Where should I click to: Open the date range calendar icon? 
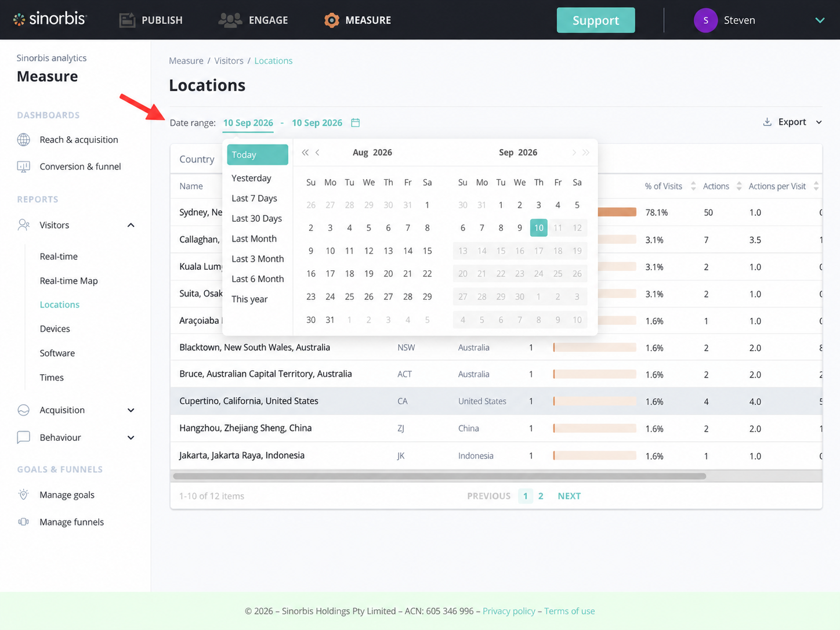[356, 122]
